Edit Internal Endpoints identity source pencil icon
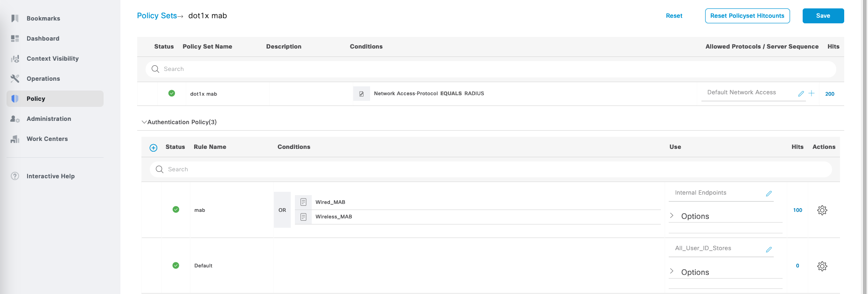The width and height of the screenshot is (868, 294). 769,194
